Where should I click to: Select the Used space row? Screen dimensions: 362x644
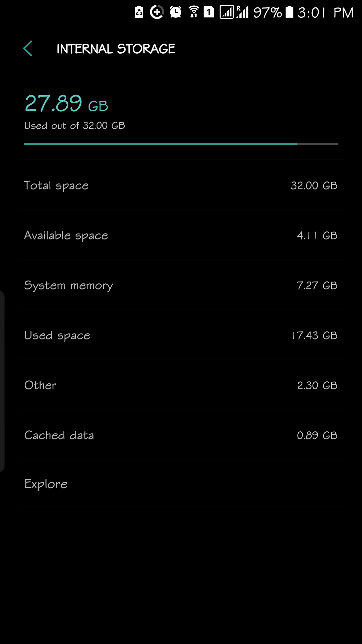tap(181, 335)
